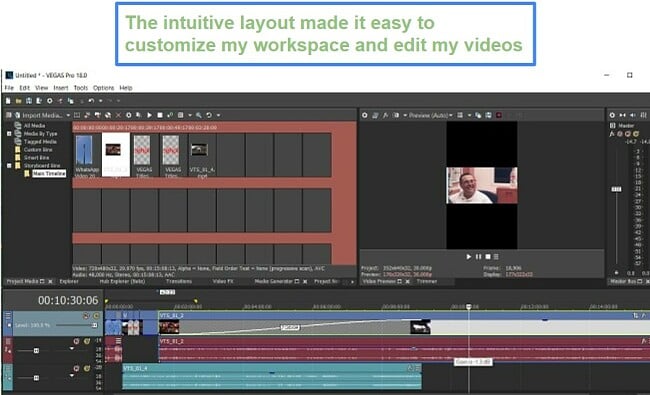Select All Media in the media tree

(34, 125)
